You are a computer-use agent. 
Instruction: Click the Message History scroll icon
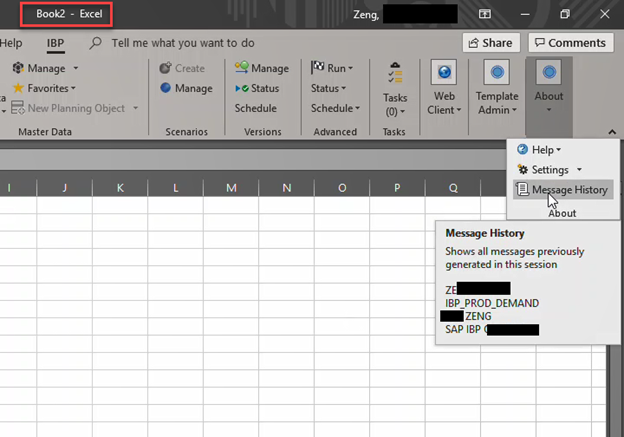tap(522, 189)
